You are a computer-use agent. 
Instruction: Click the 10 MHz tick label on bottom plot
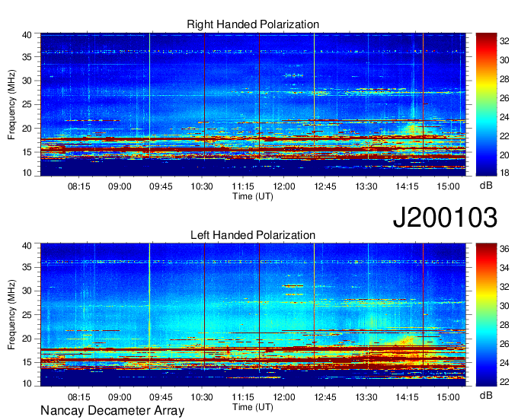pyautogui.click(x=27, y=383)
